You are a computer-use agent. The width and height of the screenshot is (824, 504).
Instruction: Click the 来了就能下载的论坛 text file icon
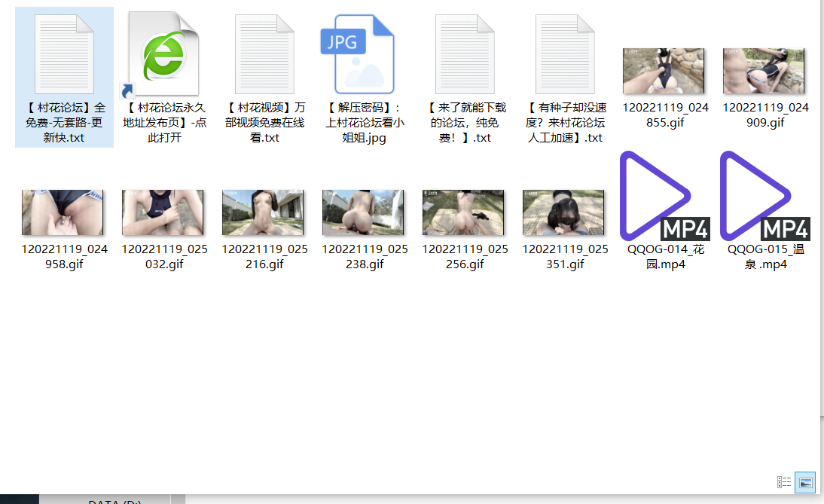[465, 54]
